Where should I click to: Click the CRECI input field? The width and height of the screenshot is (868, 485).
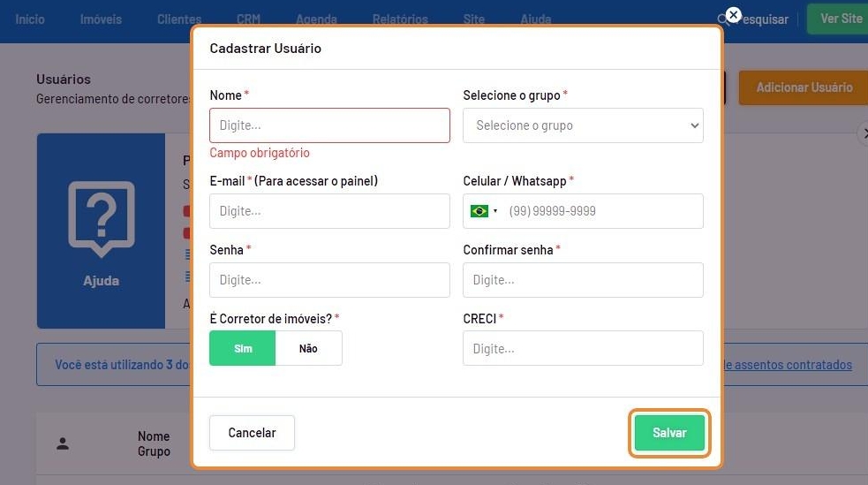click(583, 348)
